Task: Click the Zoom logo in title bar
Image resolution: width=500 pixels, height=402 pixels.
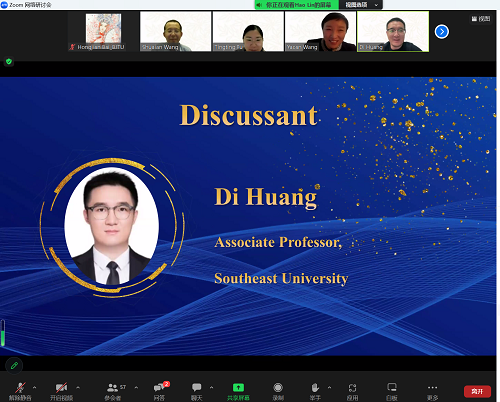Action: coord(4,5)
